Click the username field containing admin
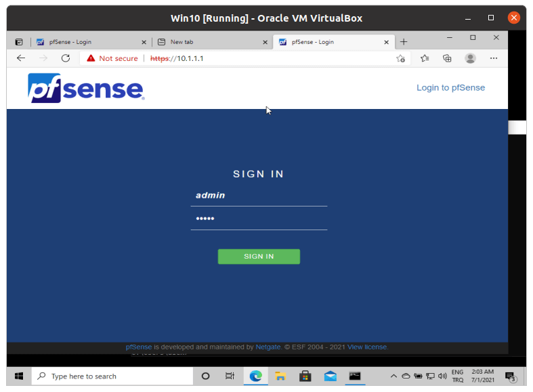 pyautogui.click(x=259, y=196)
